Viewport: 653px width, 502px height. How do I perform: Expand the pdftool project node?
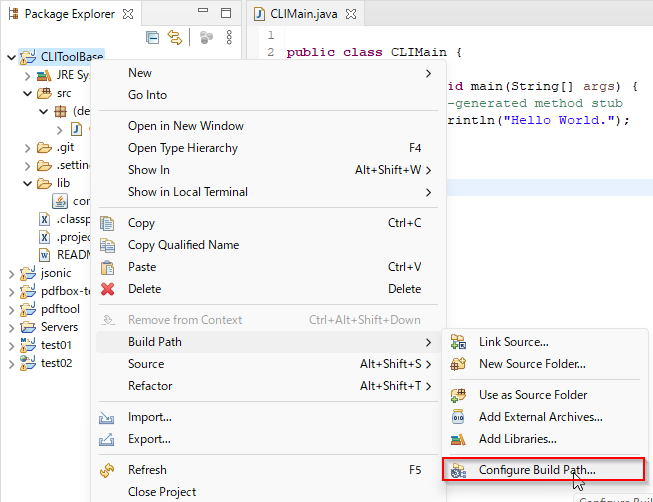tap(12, 310)
